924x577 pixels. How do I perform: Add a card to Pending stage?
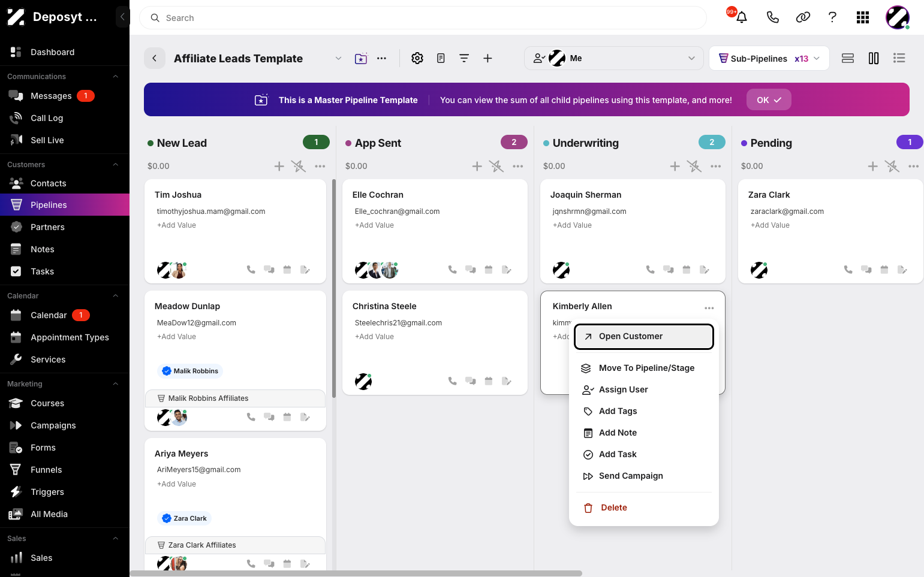pyautogui.click(x=873, y=166)
